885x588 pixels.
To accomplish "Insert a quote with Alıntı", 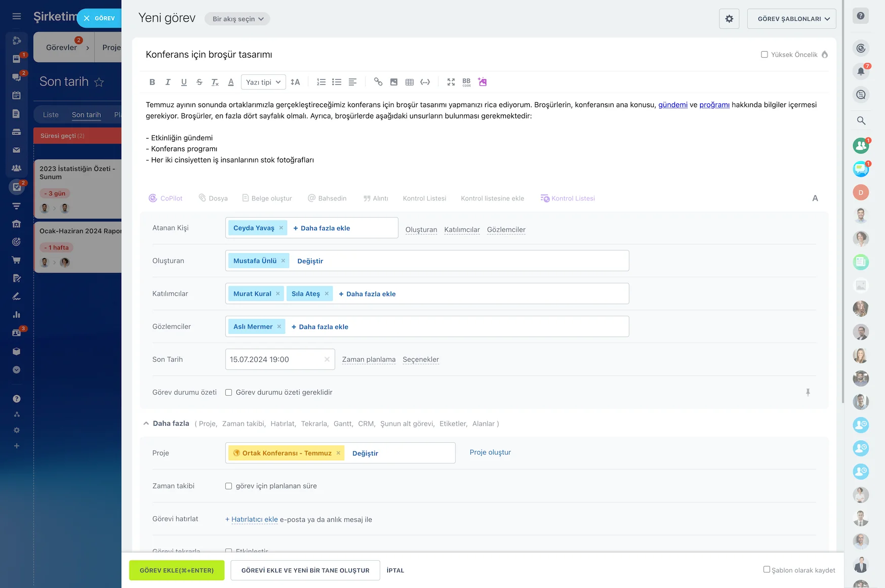I will coord(376,198).
